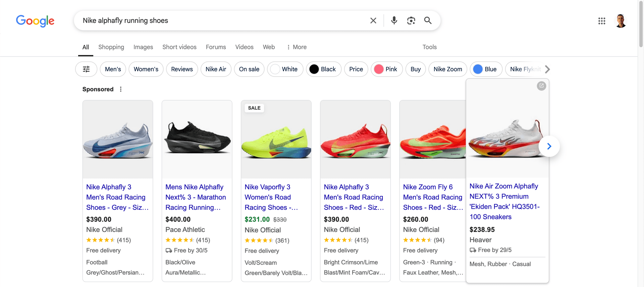Clear the search box with X icon
The image size is (644, 287).
[373, 20]
